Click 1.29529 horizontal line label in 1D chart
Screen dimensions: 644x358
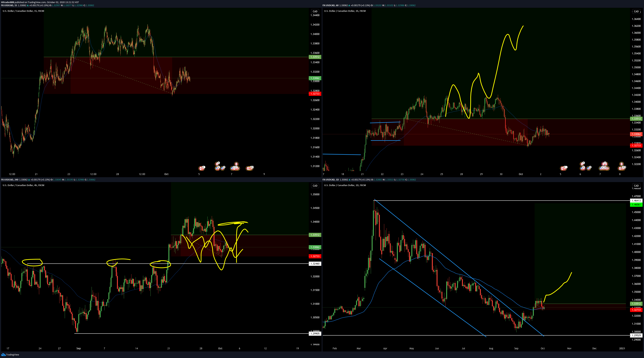point(636,335)
